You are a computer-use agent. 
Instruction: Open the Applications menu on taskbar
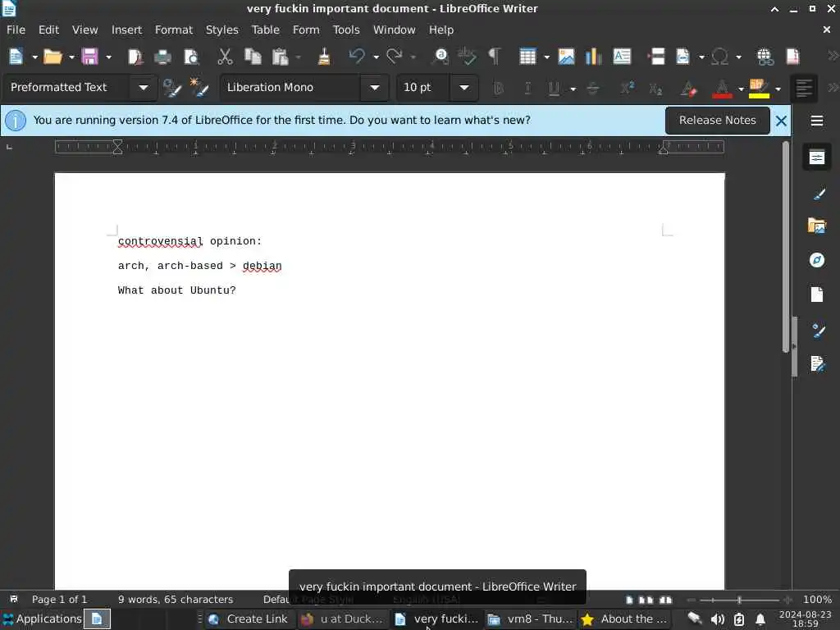click(42, 619)
